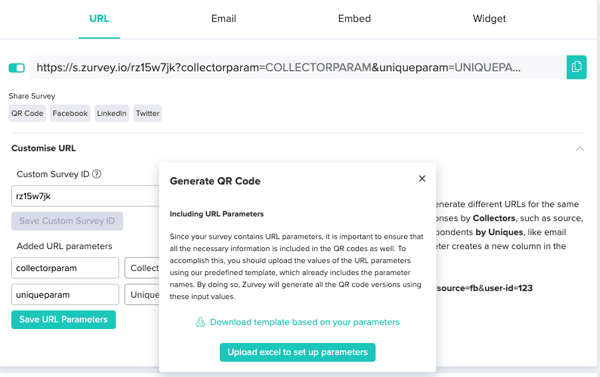Viewport: 600px width, 377px height.
Task: Open the Embed tab
Action: [x=354, y=19]
